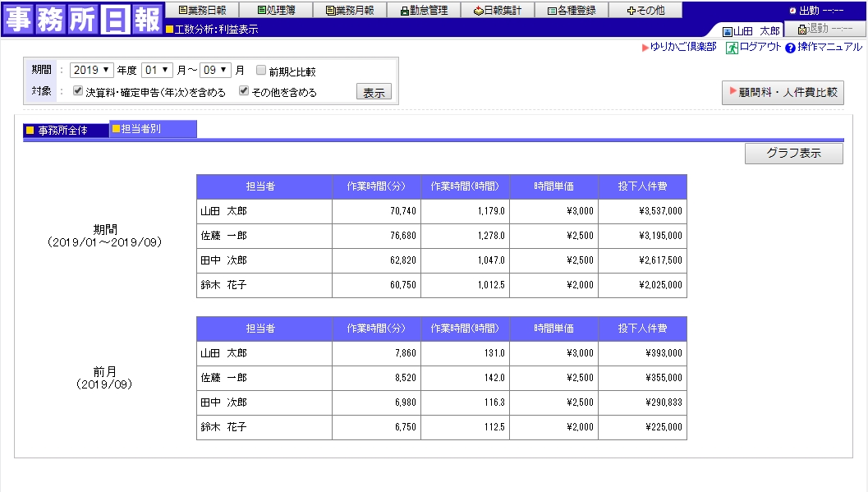Switch to the 事務所全体 tab
The image size is (868, 492).
tap(66, 131)
